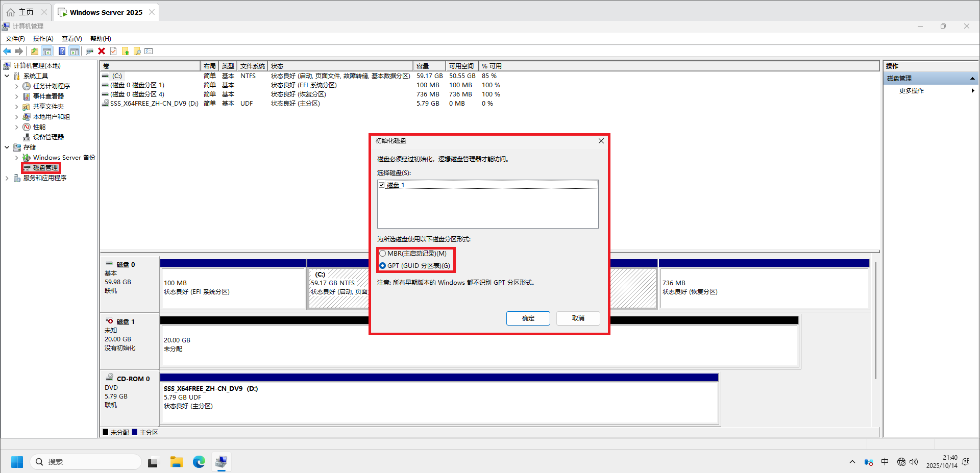Click the blue 主分区 legend swatch

pyautogui.click(x=135, y=432)
